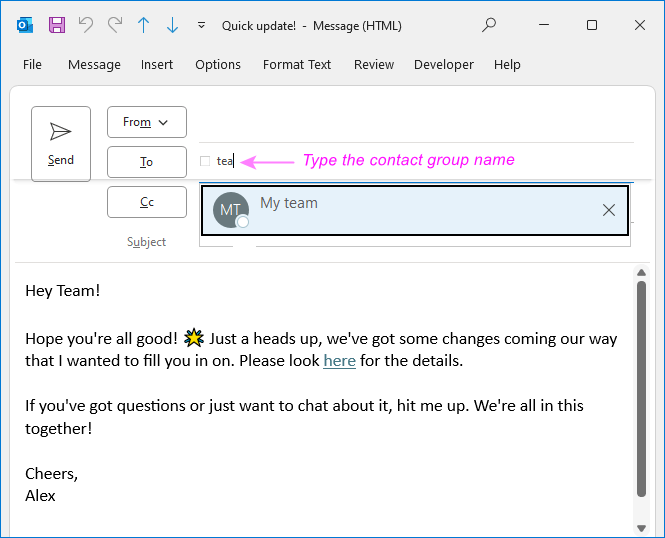Click the line starting 'If you've got questions'
Image resolution: width=665 pixels, height=538 pixels.
coord(304,406)
